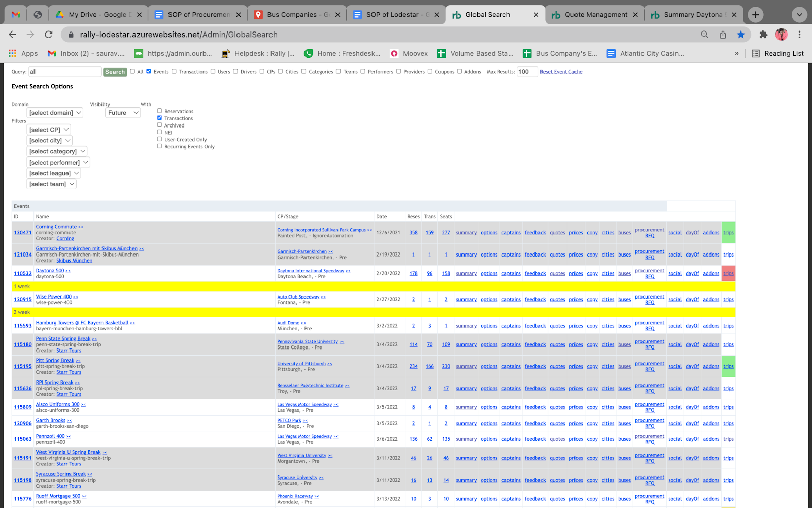
Task: Click the browser address bar URL
Action: (x=179, y=35)
